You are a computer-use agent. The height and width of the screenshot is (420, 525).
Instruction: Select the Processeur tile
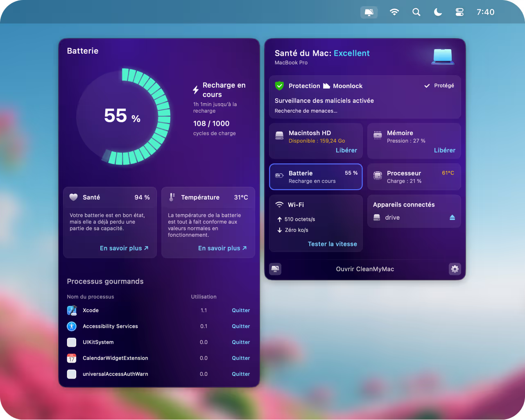click(414, 177)
